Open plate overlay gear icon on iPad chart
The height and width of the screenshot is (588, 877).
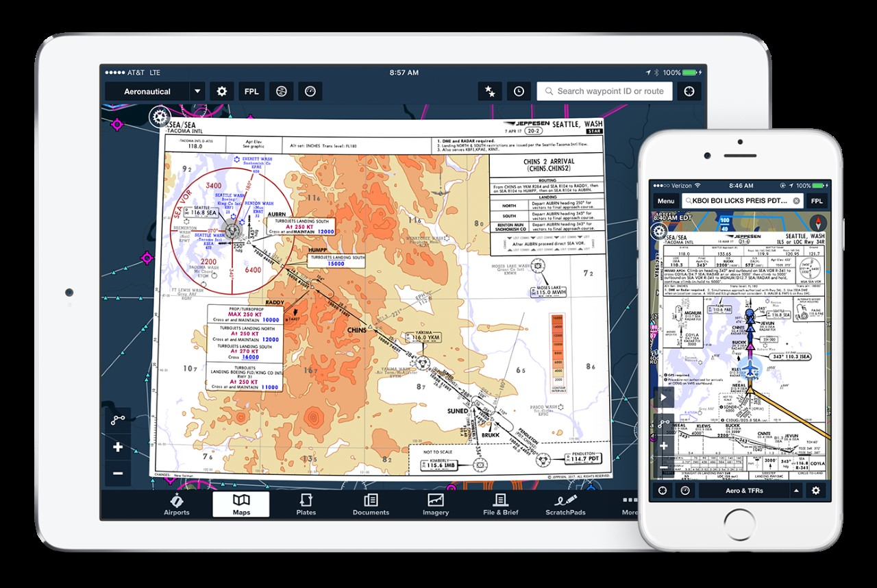(x=160, y=117)
